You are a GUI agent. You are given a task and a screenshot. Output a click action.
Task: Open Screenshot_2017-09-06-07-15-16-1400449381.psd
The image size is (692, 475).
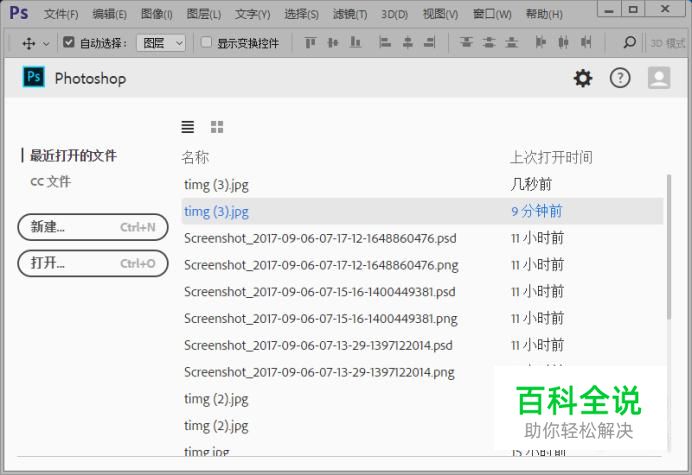(x=422, y=291)
